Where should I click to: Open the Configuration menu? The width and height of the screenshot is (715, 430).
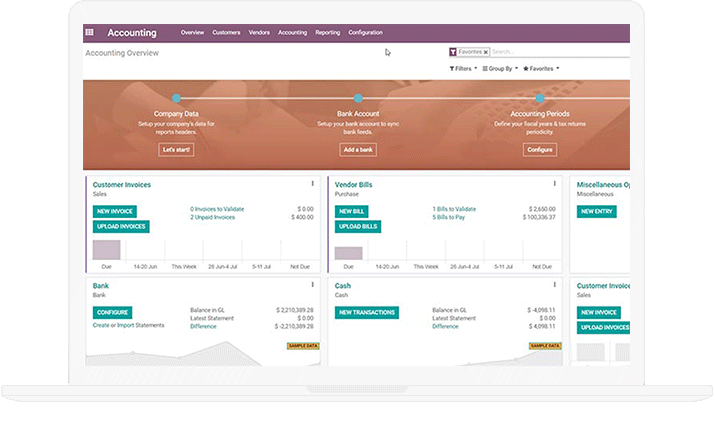[365, 33]
